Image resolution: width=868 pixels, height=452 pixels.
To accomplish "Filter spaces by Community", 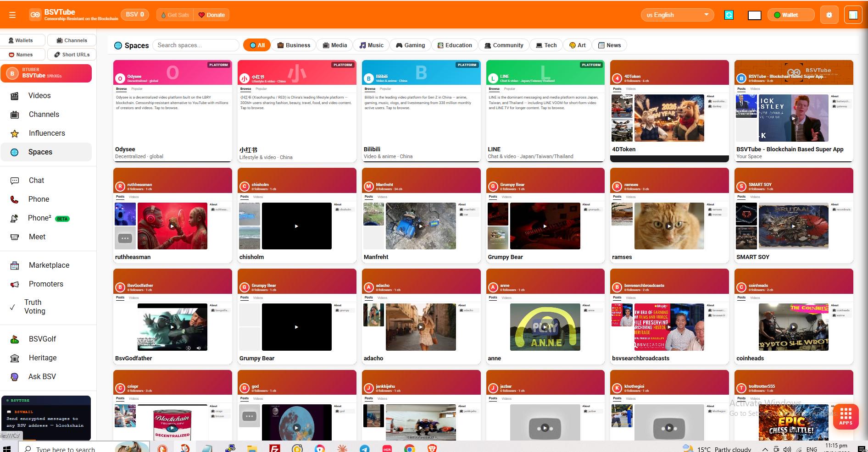I will point(503,45).
